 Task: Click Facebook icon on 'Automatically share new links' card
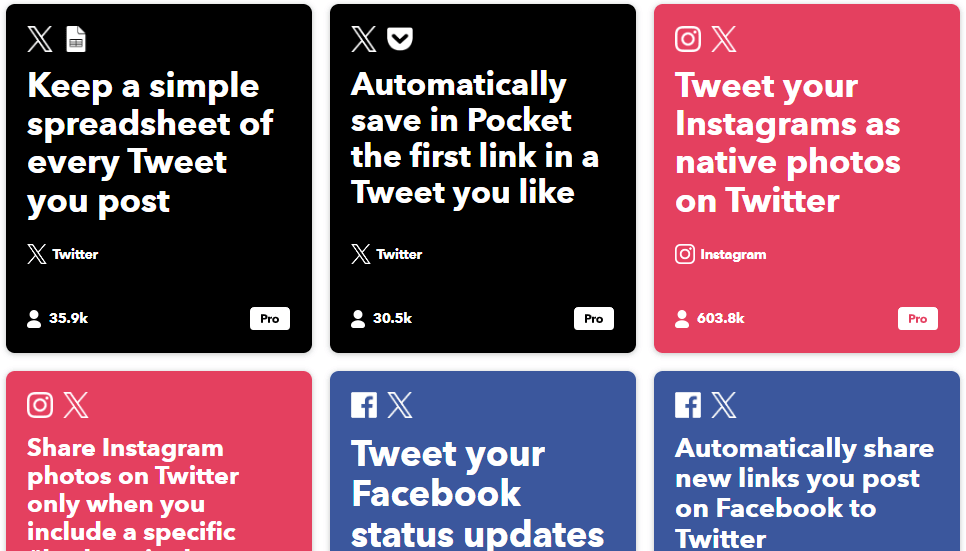point(688,405)
